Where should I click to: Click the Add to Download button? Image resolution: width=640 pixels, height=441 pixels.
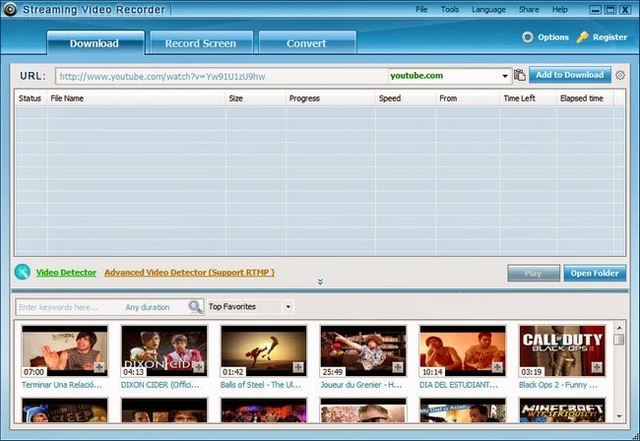pyautogui.click(x=569, y=75)
